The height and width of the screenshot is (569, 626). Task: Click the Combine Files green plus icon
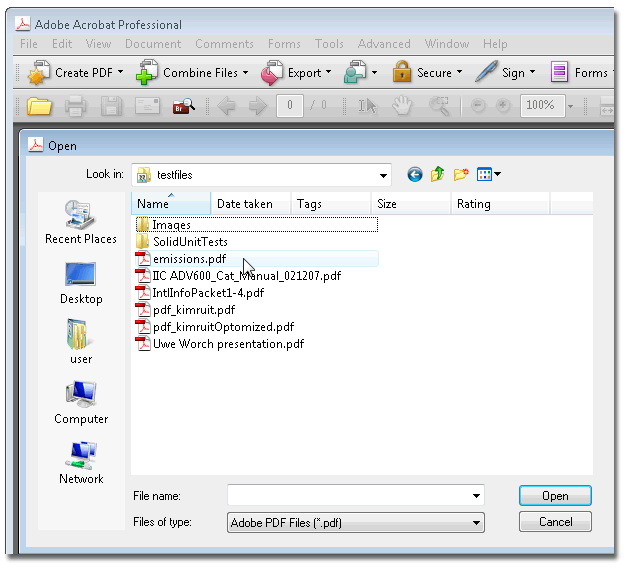click(147, 73)
